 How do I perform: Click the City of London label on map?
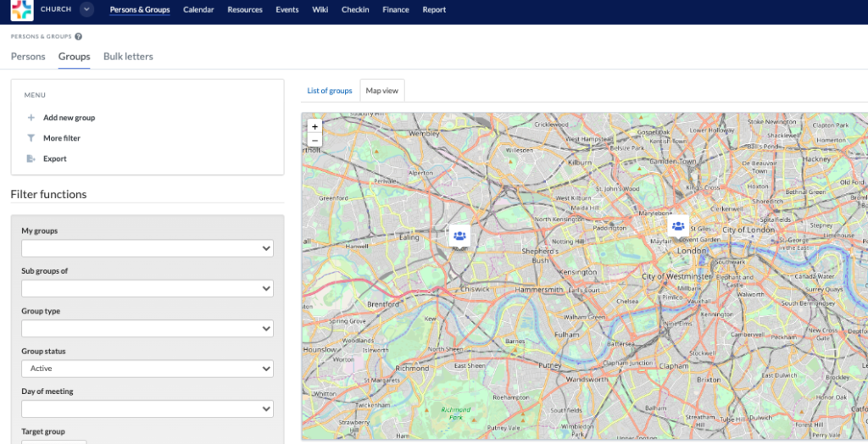click(748, 230)
